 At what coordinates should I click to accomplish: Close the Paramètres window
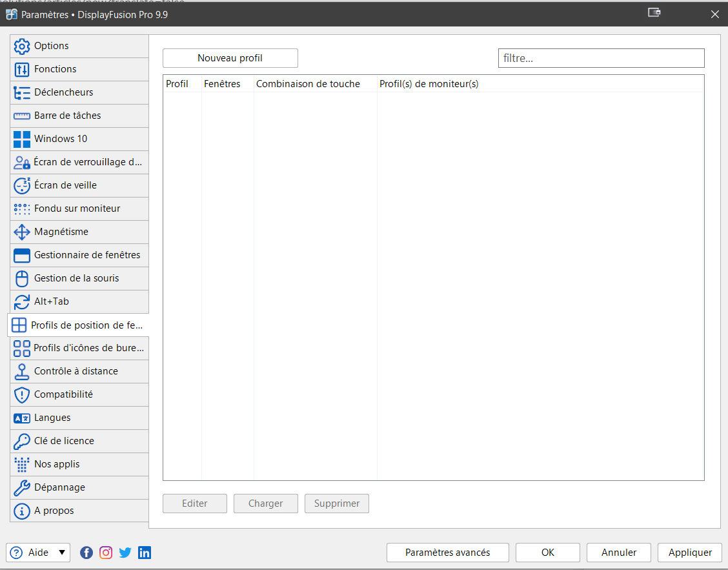coord(714,14)
